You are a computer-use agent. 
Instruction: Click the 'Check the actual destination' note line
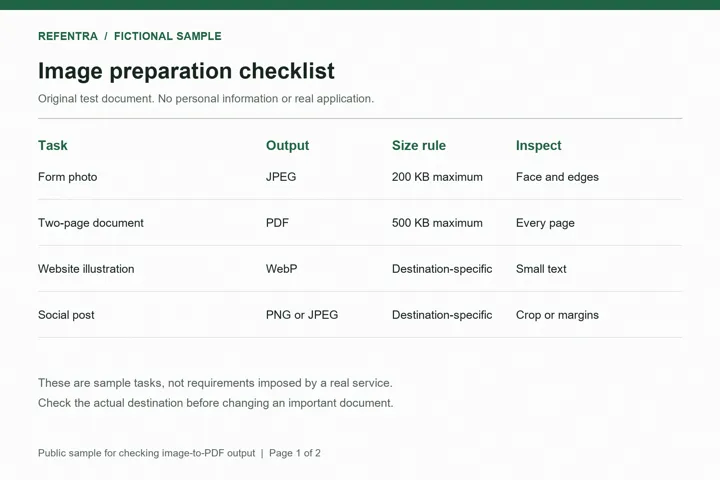tap(216, 403)
